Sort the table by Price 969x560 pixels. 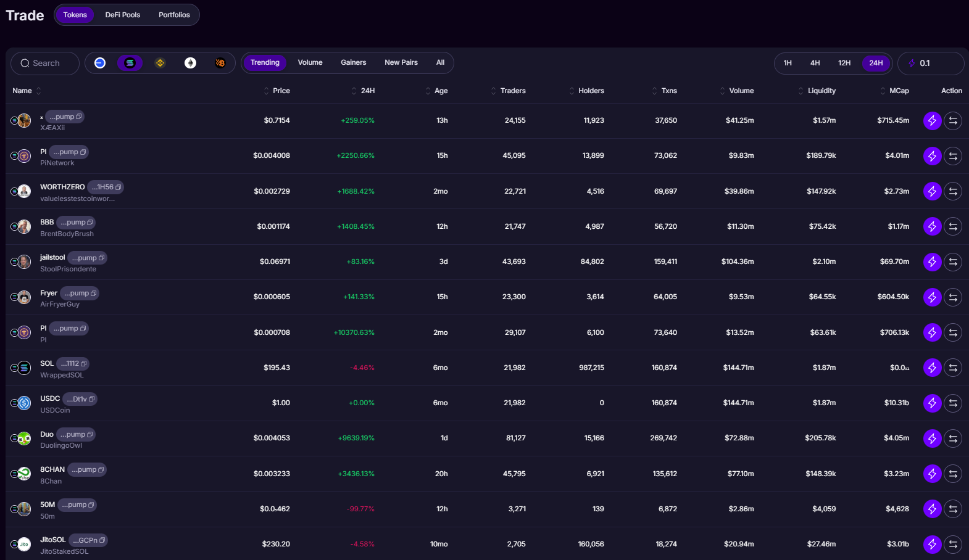click(x=277, y=91)
